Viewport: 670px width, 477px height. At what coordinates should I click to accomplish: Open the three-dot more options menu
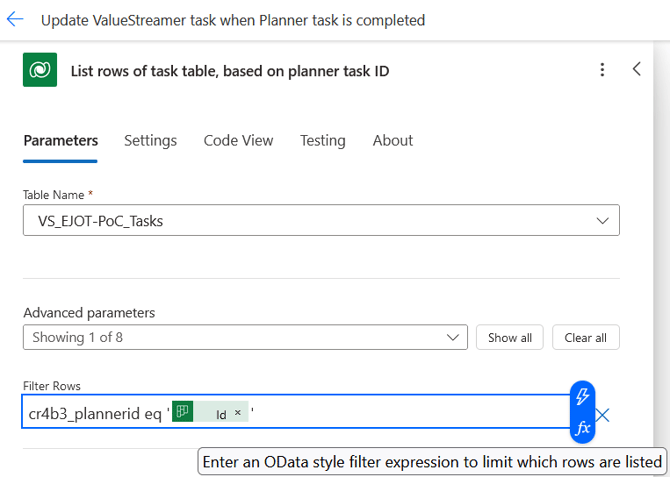(x=602, y=70)
